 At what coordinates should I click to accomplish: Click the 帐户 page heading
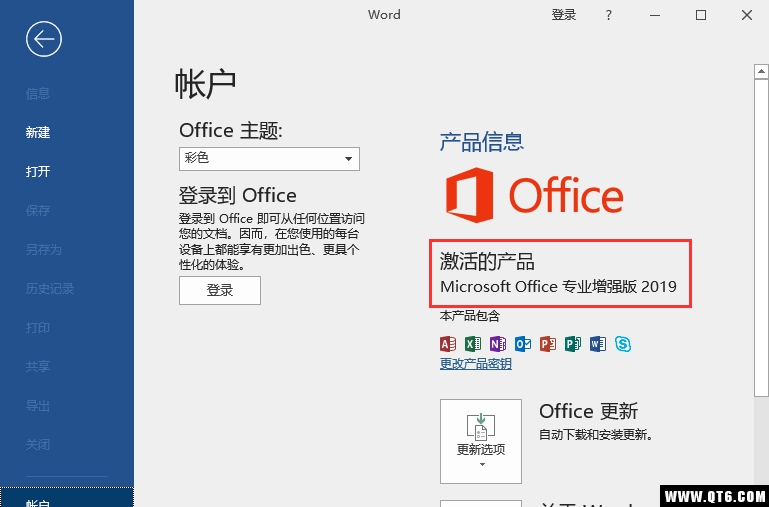coord(205,84)
